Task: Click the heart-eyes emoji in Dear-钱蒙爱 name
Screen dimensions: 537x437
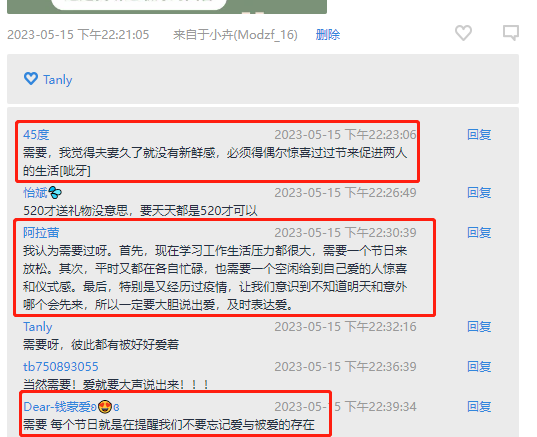Action: [105, 407]
